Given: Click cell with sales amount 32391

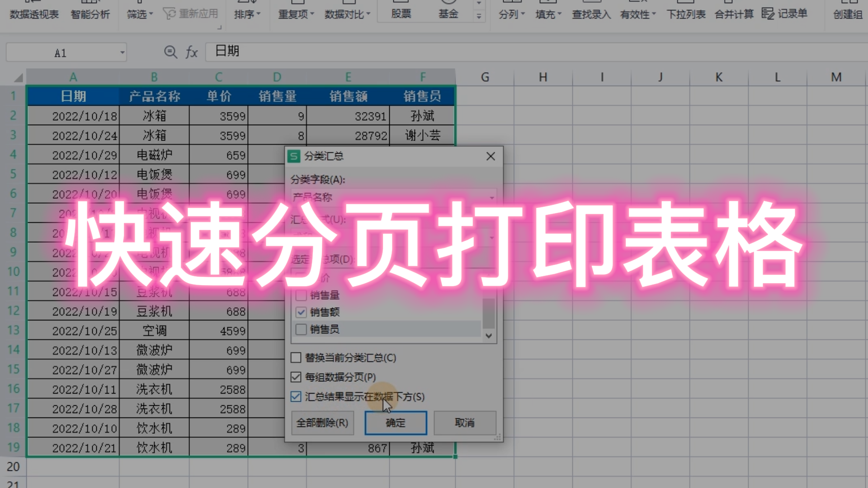Looking at the screenshot, I should point(348,116).
